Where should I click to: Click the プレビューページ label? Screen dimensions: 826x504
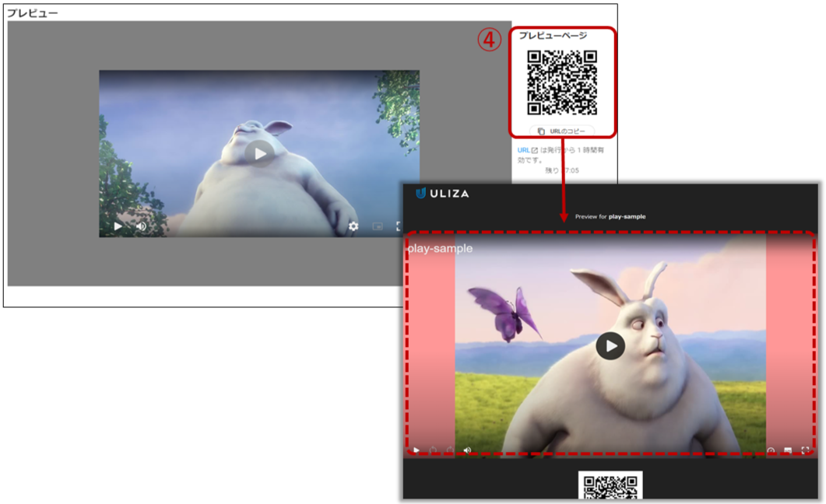point(553,35)
